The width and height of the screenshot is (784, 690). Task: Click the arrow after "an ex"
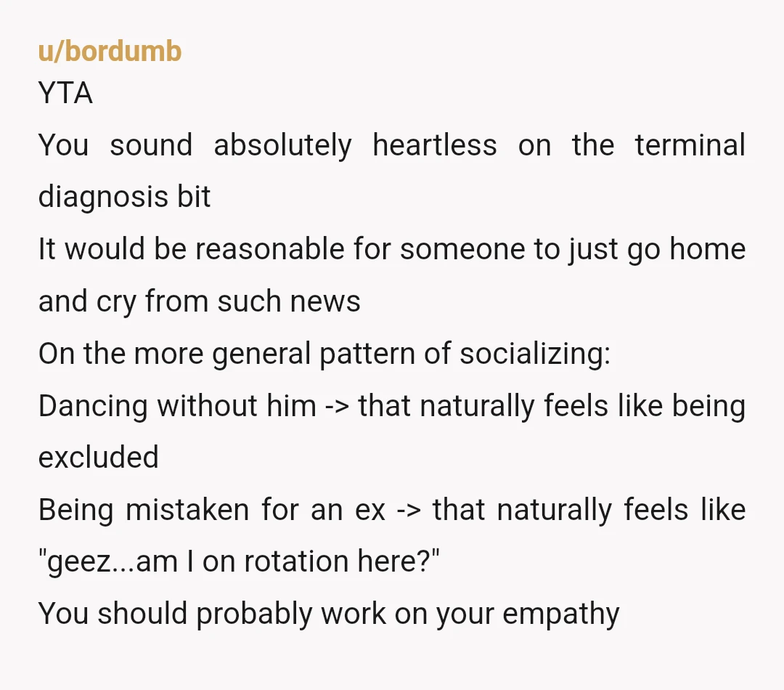[409, 511]
